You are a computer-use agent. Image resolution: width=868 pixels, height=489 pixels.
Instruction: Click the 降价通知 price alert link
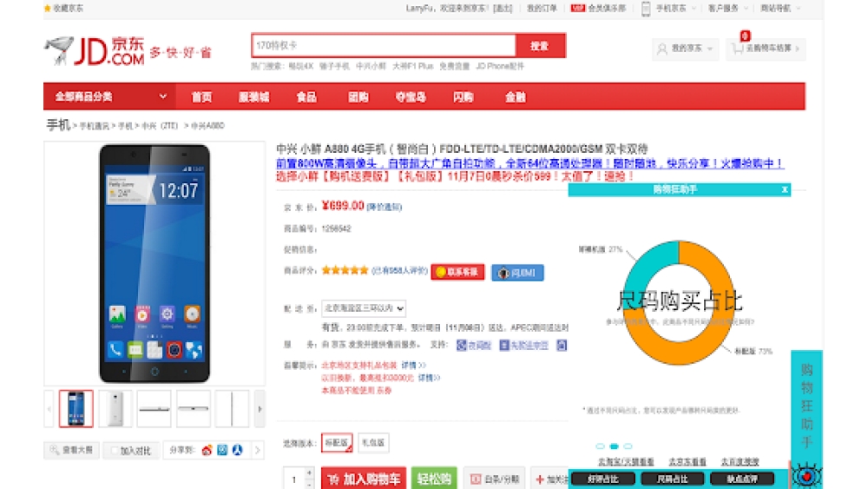click(x=385, y=207)
